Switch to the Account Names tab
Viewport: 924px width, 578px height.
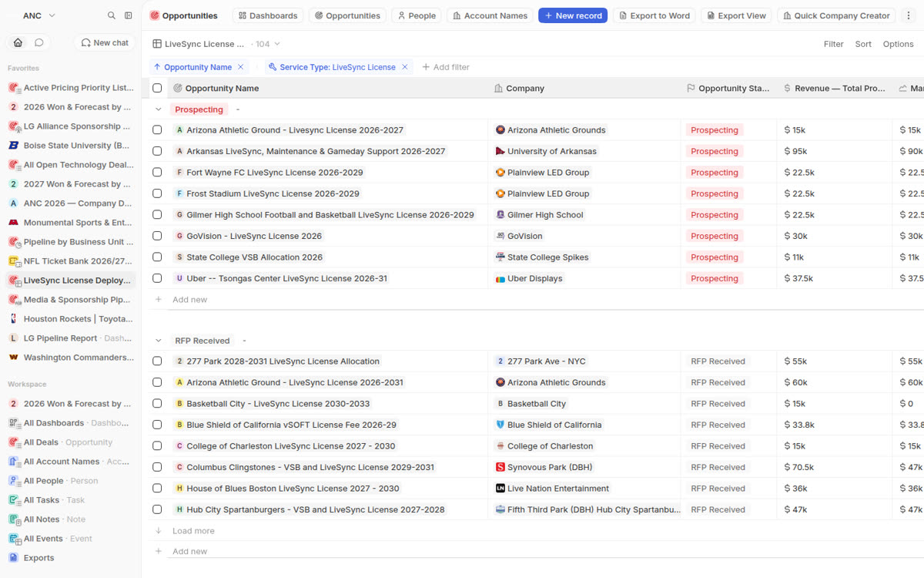490,15
